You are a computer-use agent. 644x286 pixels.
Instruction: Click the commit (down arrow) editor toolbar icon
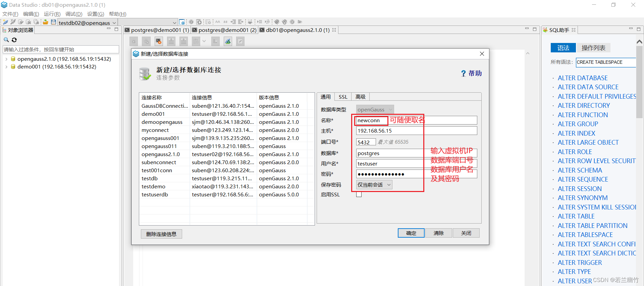(x=171, y=41)
